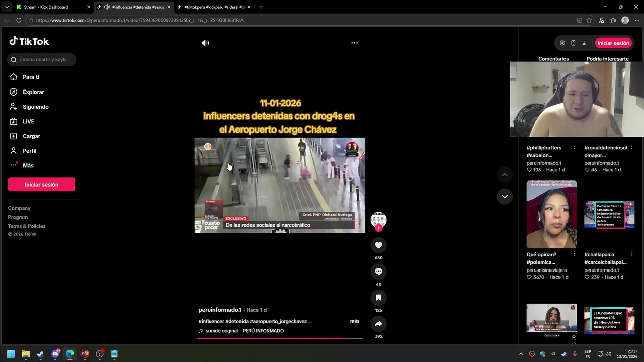Viewport: 644px width, 362px height.
Task: Click the TikTok logo
Action: tap(29, 41)
